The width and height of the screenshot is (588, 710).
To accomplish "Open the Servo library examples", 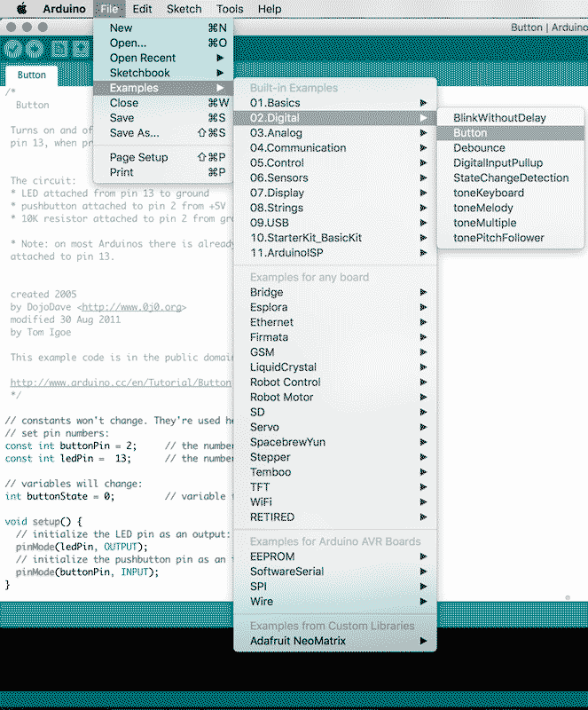I will 335,427.
